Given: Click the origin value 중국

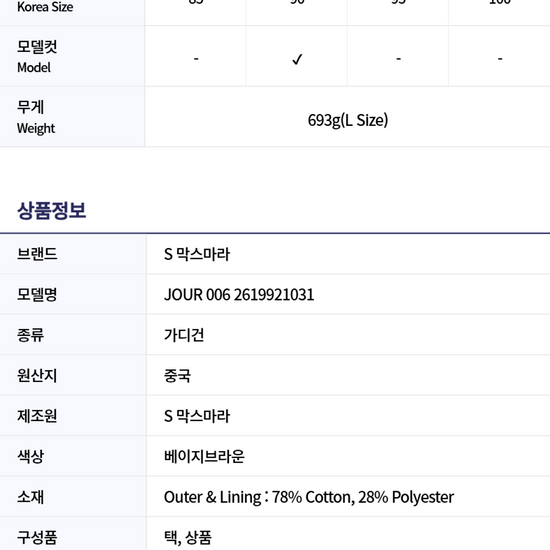Looking at the screenshot, I should 177,376.
